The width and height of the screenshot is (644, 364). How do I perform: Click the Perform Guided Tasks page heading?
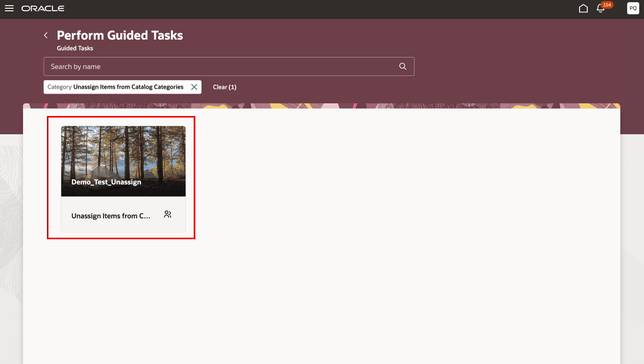(120, 35)
